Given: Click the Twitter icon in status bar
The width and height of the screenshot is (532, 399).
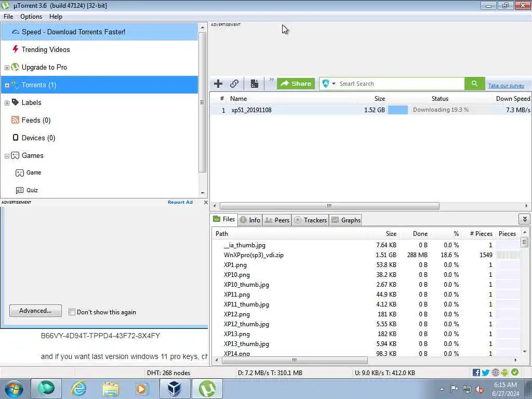Looking at the screenshot, I should (x=486, y=373).
